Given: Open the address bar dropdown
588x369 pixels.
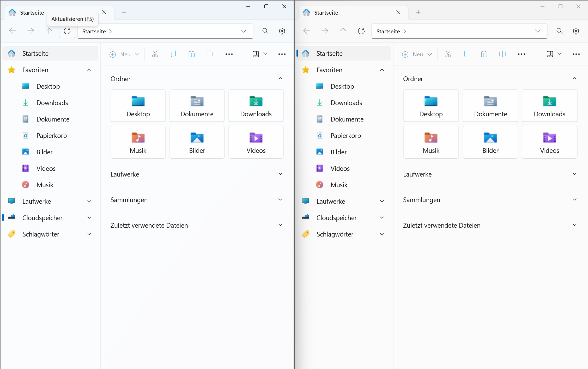Looking at the screenshot, I should click(243, 31).
